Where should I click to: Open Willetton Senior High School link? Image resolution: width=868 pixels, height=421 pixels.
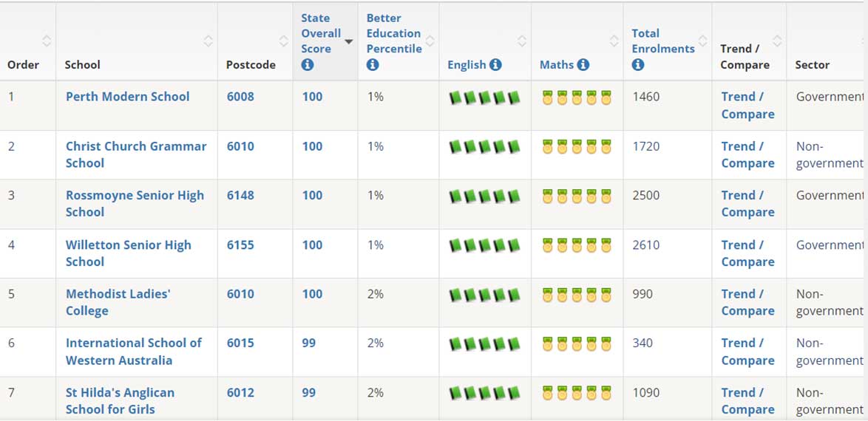[x=128, y=253]
